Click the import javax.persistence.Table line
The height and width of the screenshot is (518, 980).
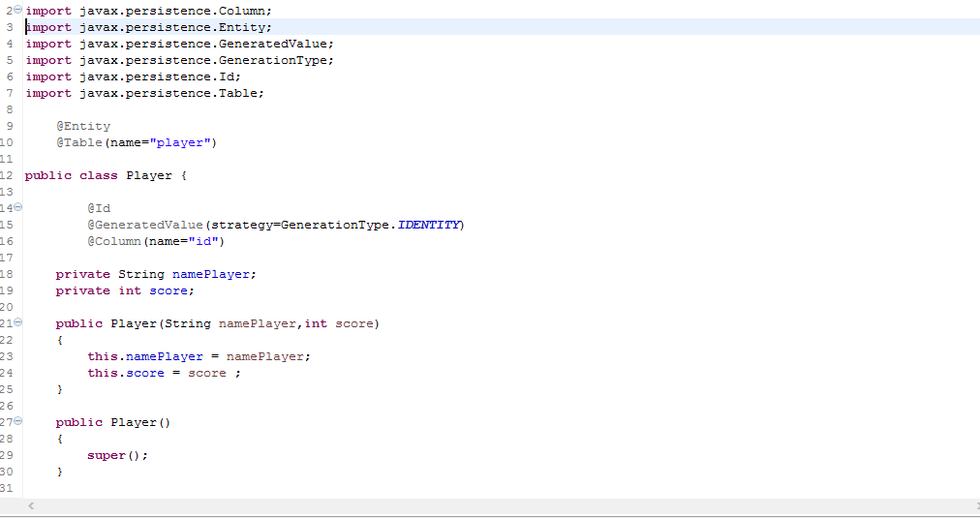(145, 93)
